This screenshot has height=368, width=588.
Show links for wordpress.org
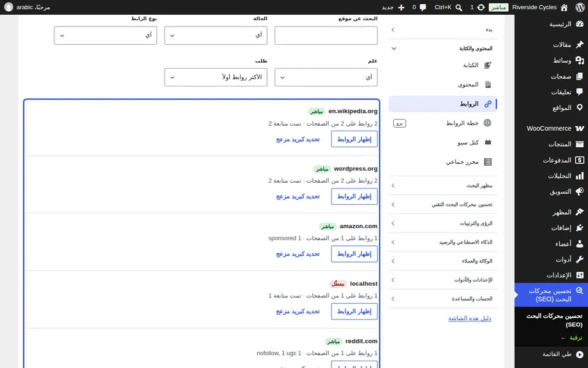(x=354, y=196)
